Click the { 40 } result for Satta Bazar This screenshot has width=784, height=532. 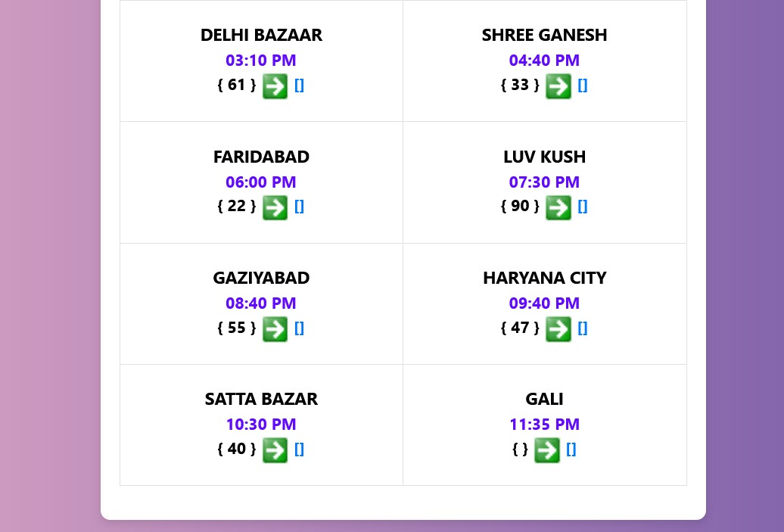(237, 449)
